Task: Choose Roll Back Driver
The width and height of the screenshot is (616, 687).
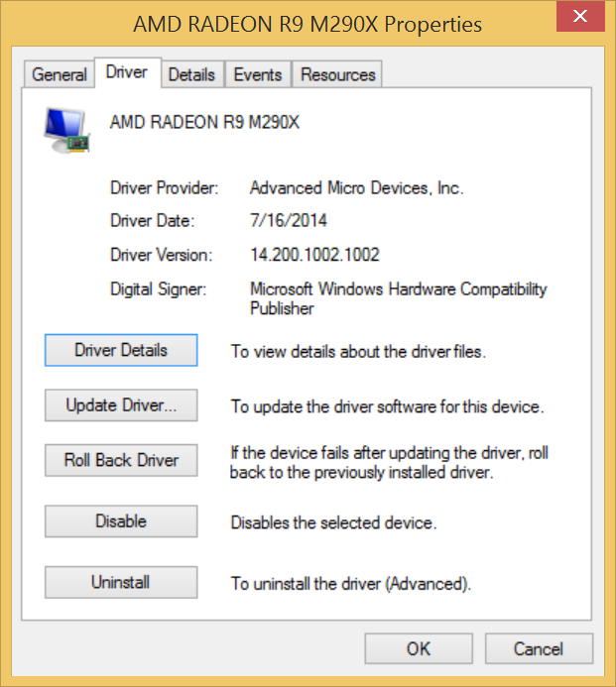Action: coord(121,460)
